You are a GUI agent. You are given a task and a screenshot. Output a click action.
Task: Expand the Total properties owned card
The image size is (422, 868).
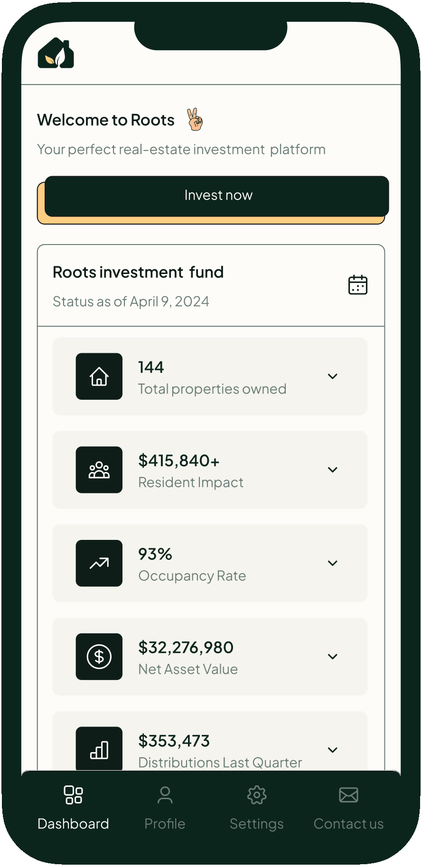[332, 376]
